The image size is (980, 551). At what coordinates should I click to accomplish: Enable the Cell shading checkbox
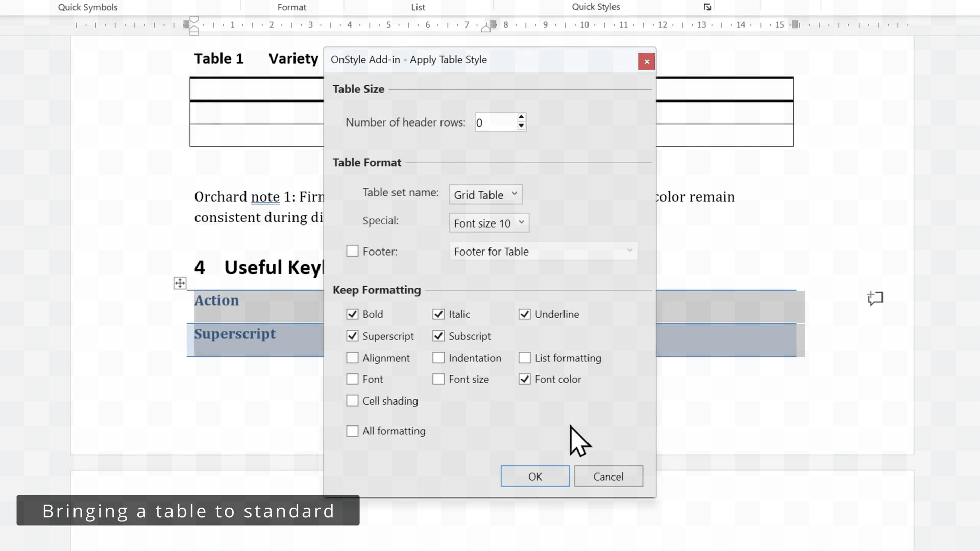pyautogui.click(x=352, y=401)
